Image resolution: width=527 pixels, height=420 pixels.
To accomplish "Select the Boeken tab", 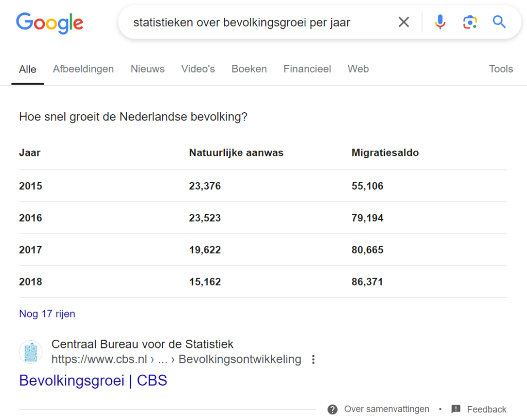I will tap(249, 69).
